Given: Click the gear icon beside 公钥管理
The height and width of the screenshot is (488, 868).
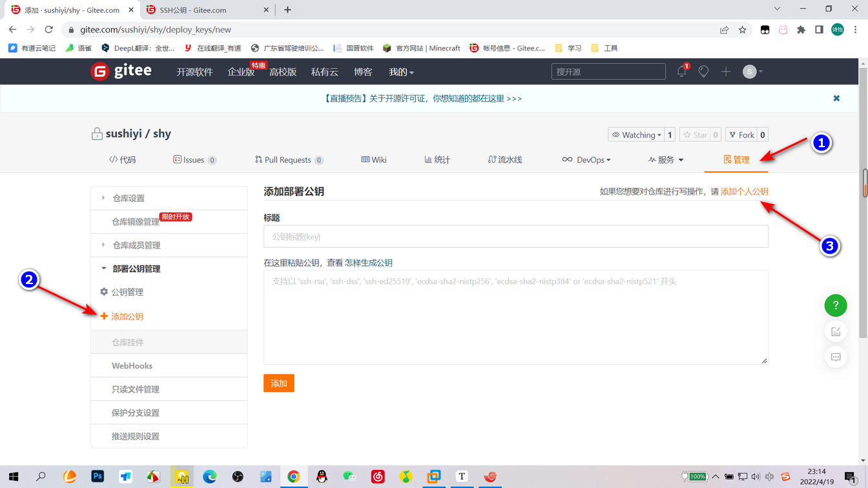Looking at the screenshot, I should pyautogui.click(x=103, y=292).
